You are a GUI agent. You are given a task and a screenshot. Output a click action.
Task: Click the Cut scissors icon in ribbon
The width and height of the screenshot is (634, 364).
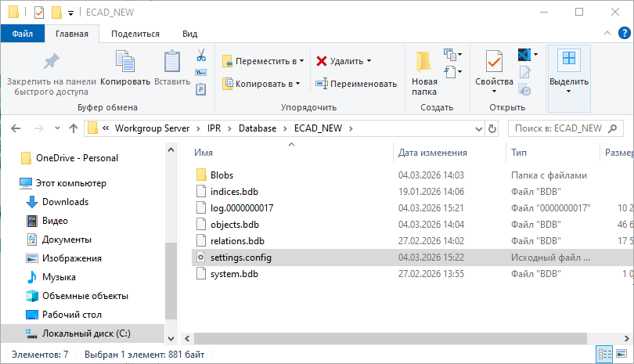[200, 56]
